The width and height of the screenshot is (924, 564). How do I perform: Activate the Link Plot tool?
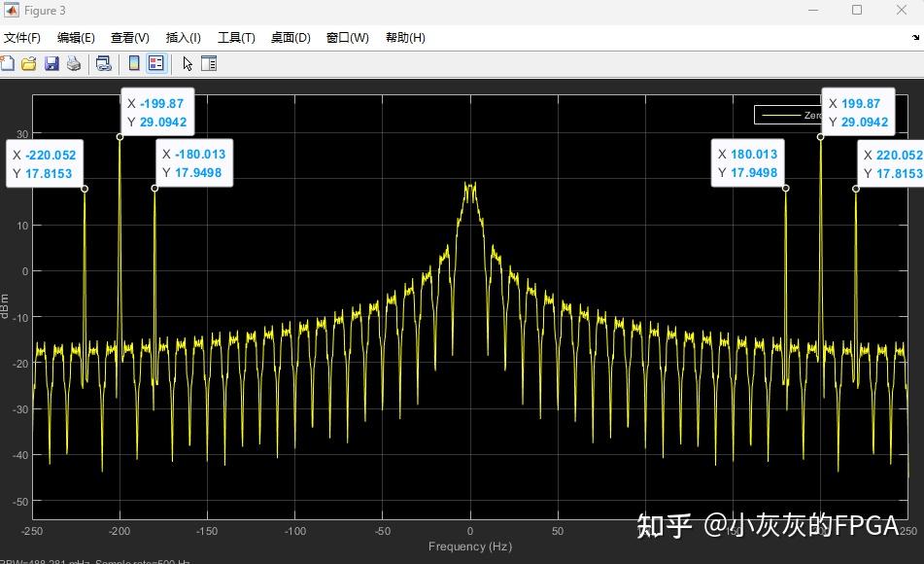tap(103, 63)
